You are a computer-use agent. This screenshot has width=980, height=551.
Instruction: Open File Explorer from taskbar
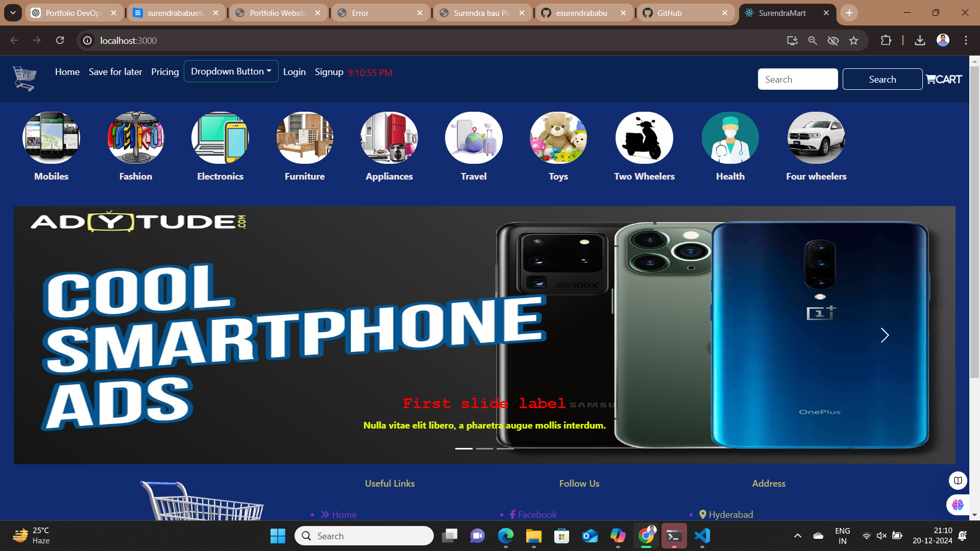tap(533, 536)
